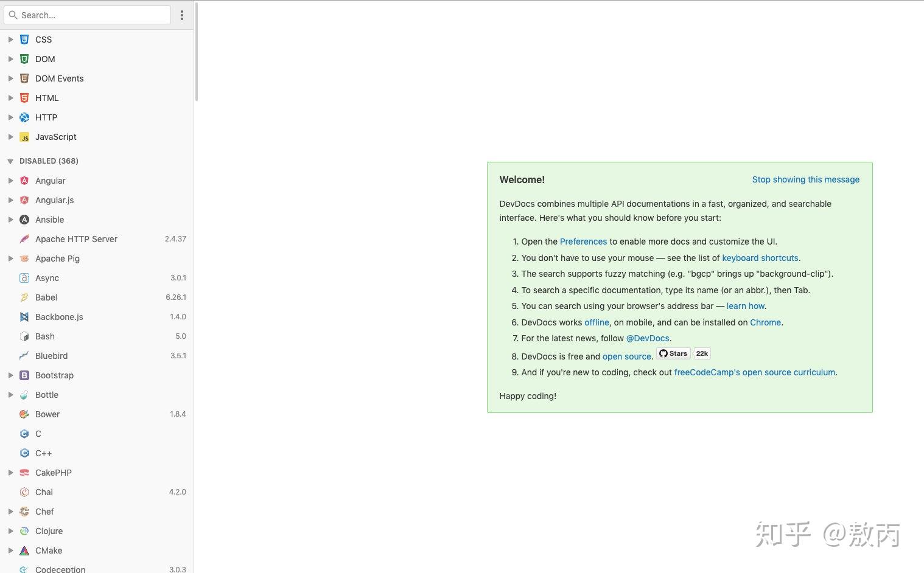The image size is (924, 573).
Task: Click the sidebar vertical scrollbar
Action: click(x=197, y=52)
